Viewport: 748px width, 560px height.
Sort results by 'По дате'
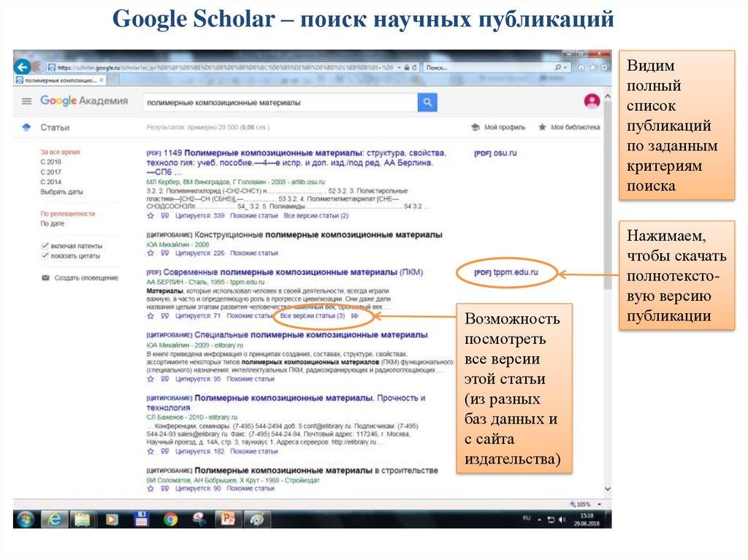tap(53, 224)
